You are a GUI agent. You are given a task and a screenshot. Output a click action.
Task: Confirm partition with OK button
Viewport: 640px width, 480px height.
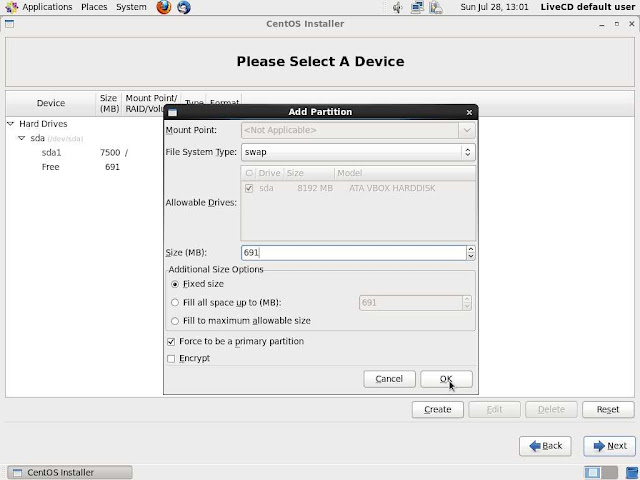[x=446, y=379]
